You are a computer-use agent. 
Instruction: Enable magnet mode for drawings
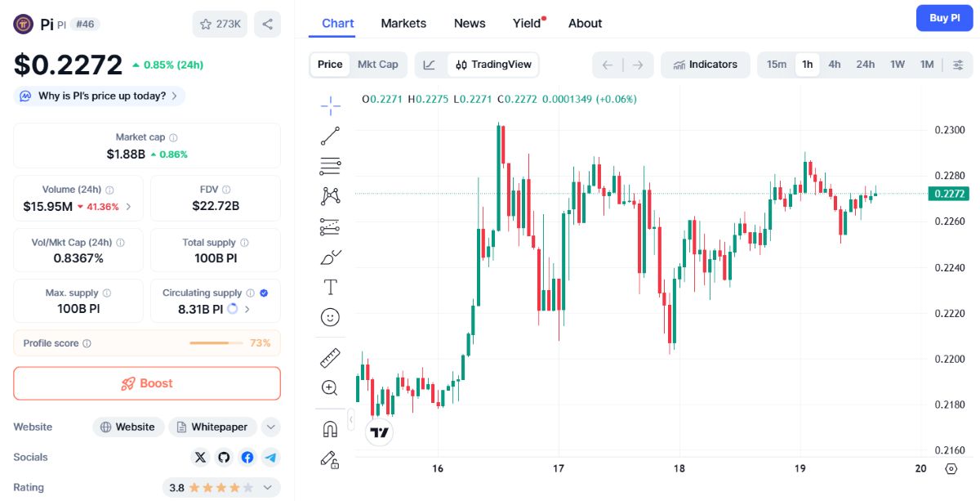click(330, 429)
